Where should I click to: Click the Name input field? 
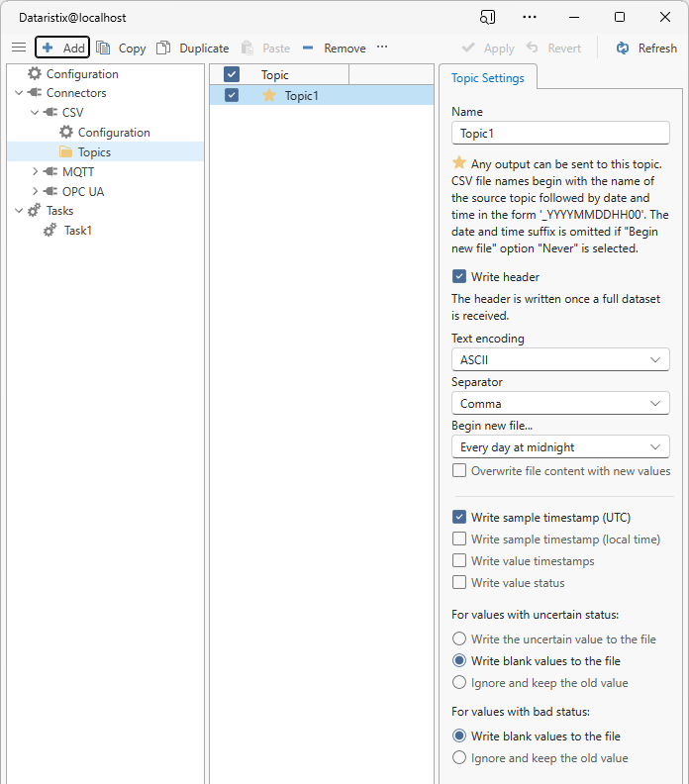(560, 133)
